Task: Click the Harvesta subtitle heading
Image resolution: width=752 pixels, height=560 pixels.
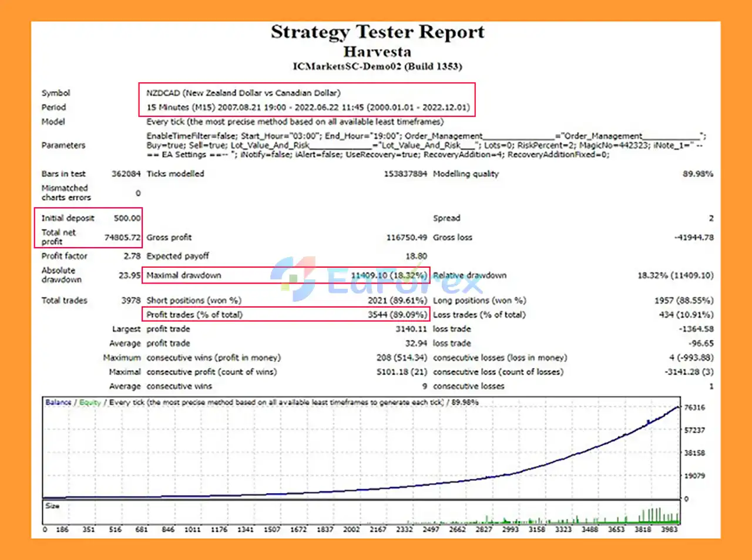Action: 377,52
